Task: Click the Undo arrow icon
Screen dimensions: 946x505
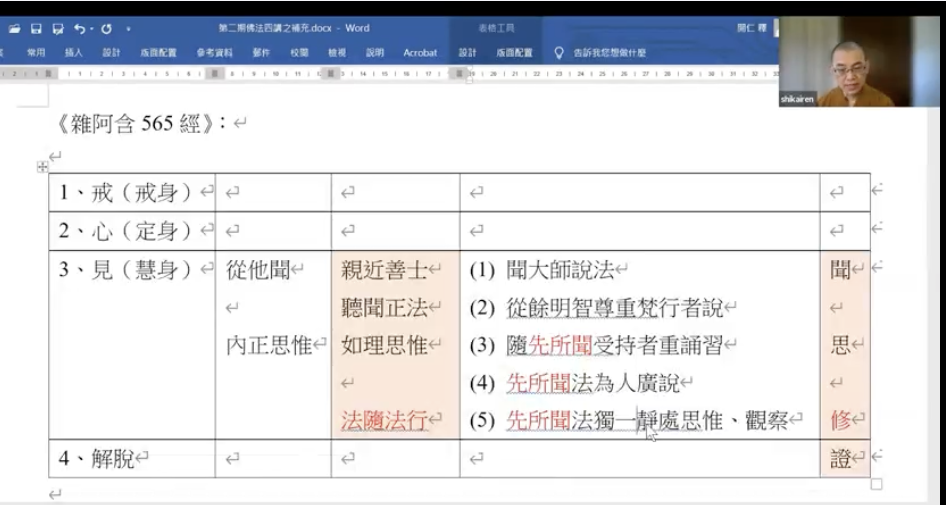Action: click(x=78, y=29)
